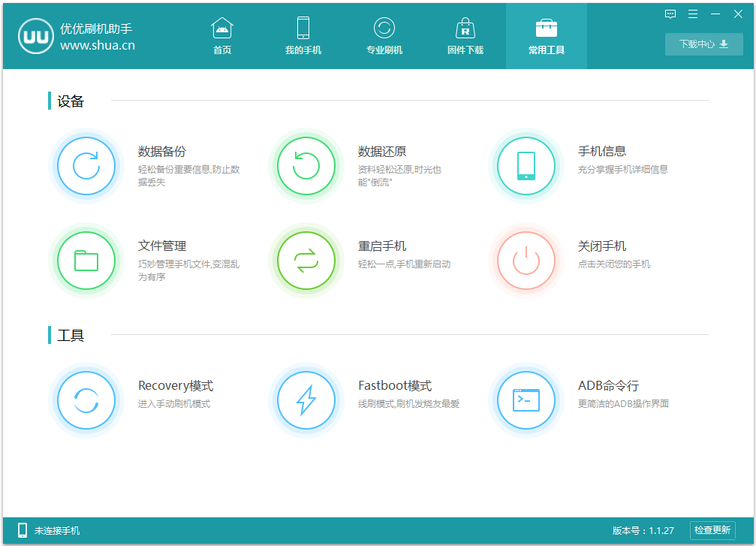756x546 pixels.
Task: Launch the ADB命令行 command line
Action: (526, 400)
